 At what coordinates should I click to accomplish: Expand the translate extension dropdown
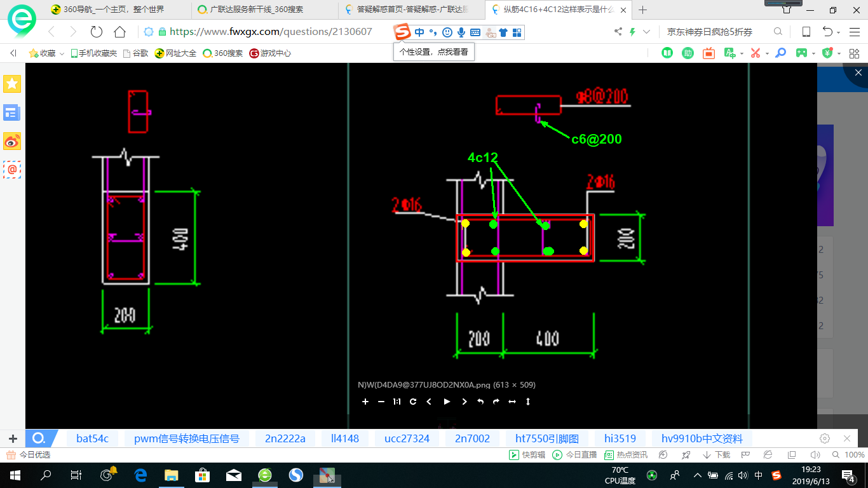click(x=742, y=54)
